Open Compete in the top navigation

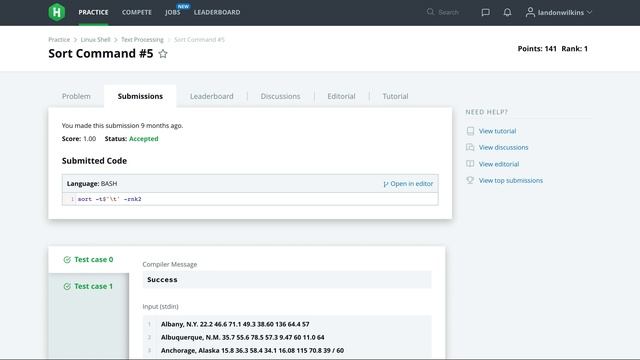tap(137, 12)
